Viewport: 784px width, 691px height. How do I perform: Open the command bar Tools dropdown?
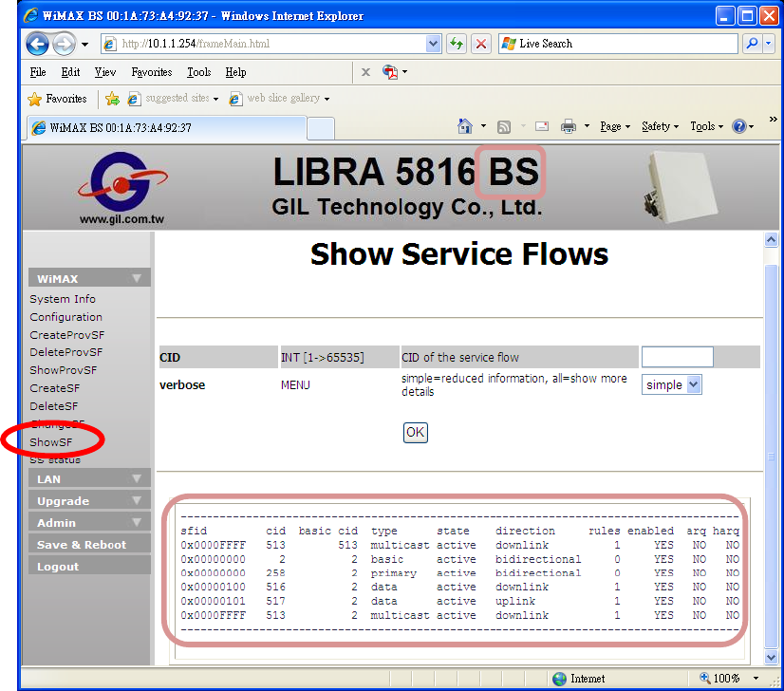coord(706,126)
